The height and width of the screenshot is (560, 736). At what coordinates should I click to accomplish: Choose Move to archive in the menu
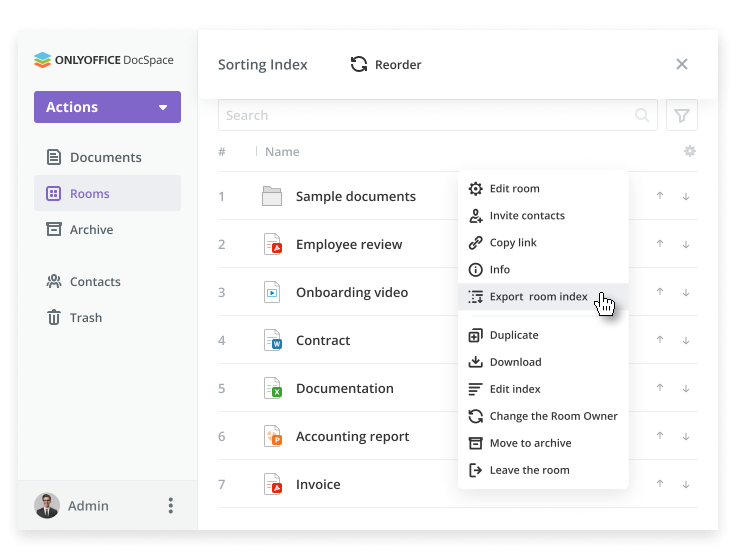click(530, 443)
